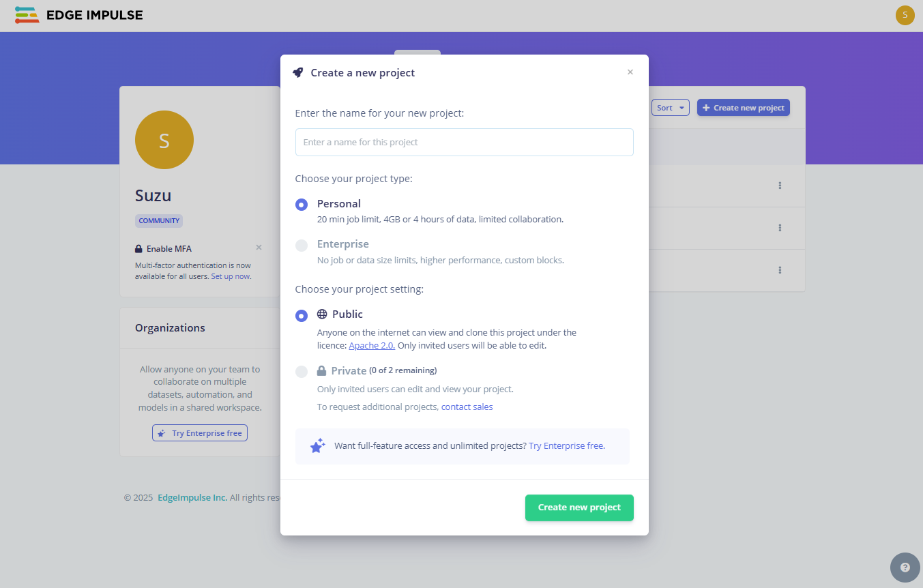Choose the Private project setting
923x588 pixels.
(302, 372)
